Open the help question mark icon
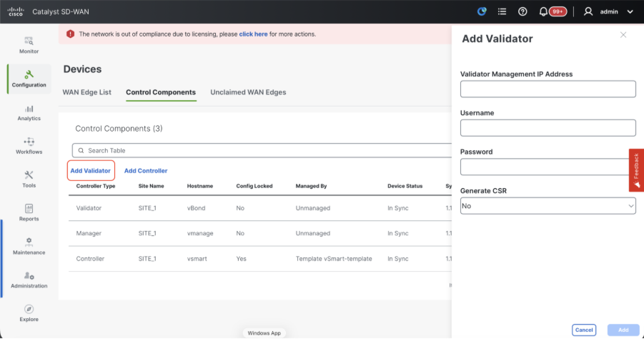This screenshot has width=644, height=339. click(x=522, y=11)
